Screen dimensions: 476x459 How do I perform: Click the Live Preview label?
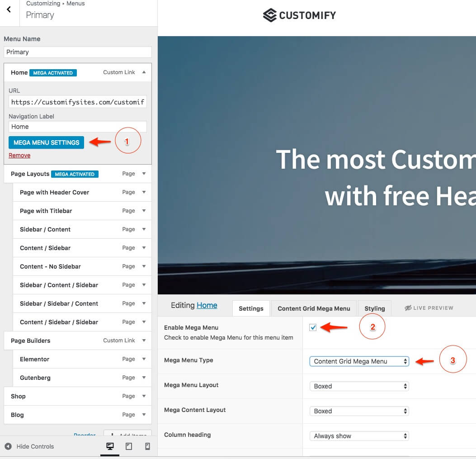tap(433, 308)
